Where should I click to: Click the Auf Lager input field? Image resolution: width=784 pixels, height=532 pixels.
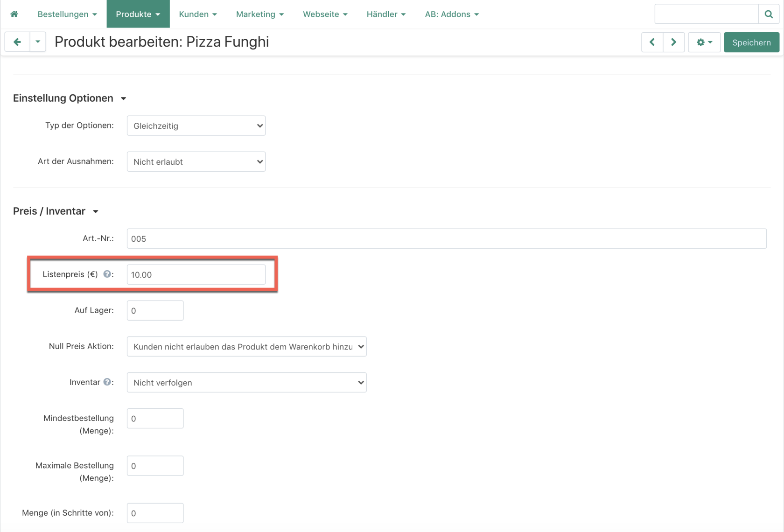click(155, 310)
